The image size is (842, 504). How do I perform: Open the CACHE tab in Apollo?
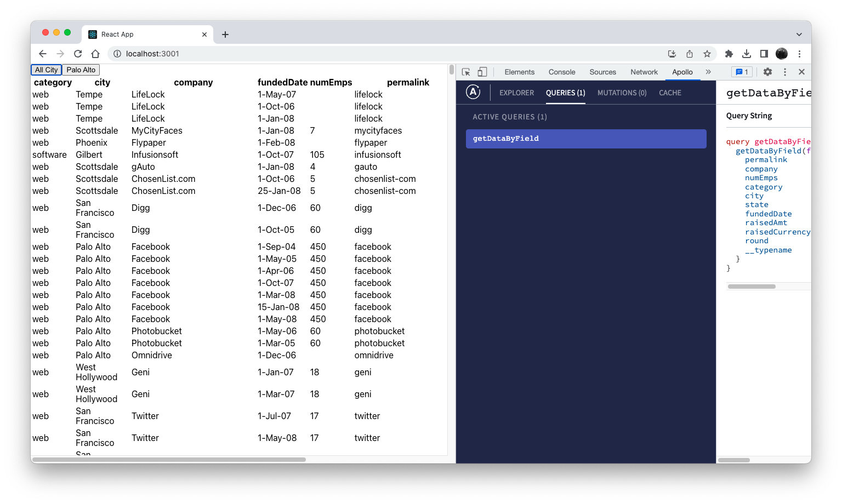click(x=670, y=93)
